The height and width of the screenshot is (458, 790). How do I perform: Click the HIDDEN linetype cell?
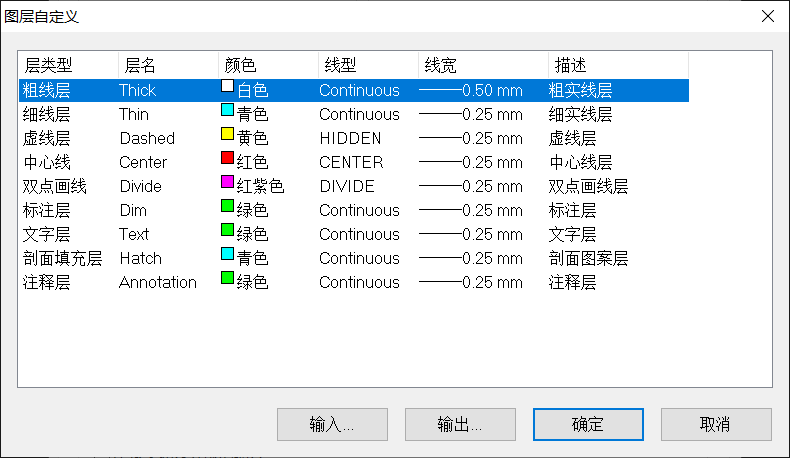coord(350,138)
